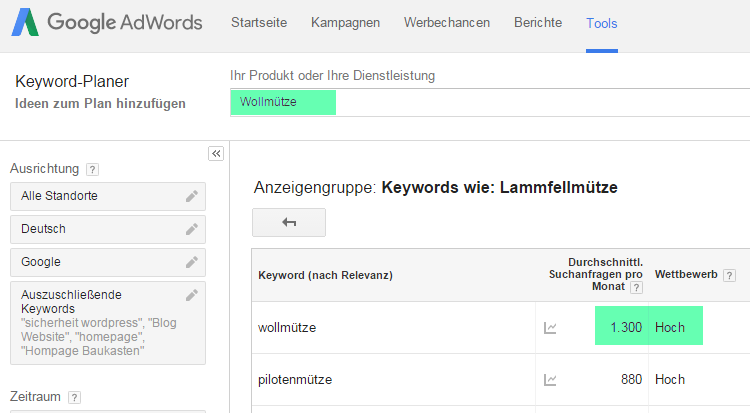Sort by Keyword (nach Relevanz) column header
This screenshot has height=413, width=750.
(325, 275)
